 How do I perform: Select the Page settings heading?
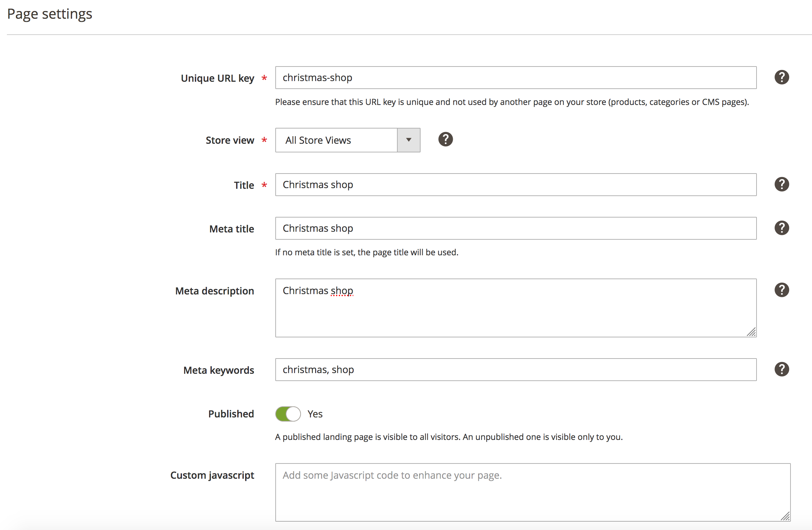pyautogui.click(x=50, y=14)
